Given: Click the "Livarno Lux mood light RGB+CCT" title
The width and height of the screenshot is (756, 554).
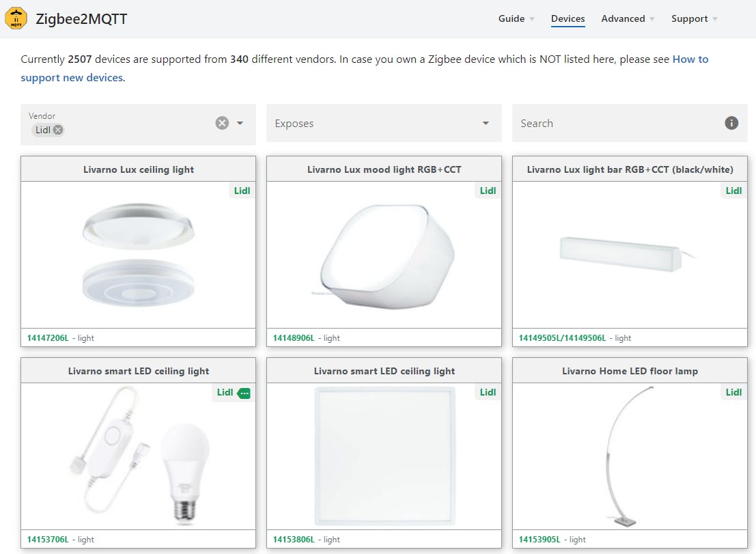Looking at the screenshot, I should tap(384, 169).
